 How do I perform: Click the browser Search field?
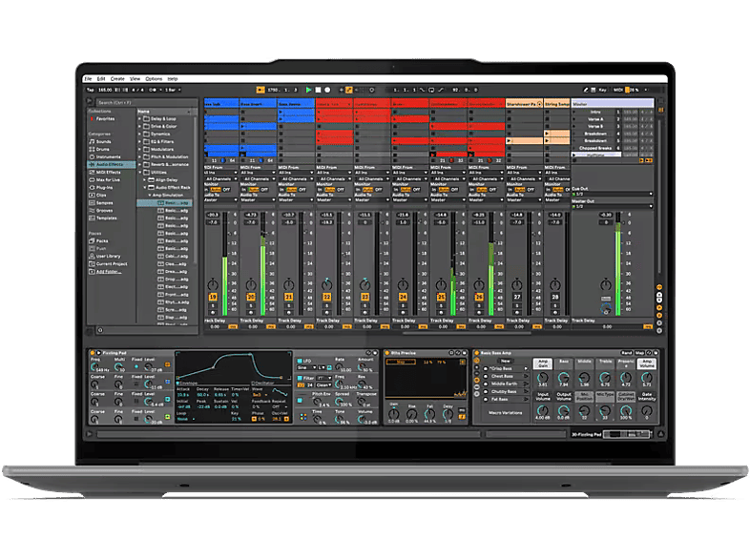[x=146, y=102]
